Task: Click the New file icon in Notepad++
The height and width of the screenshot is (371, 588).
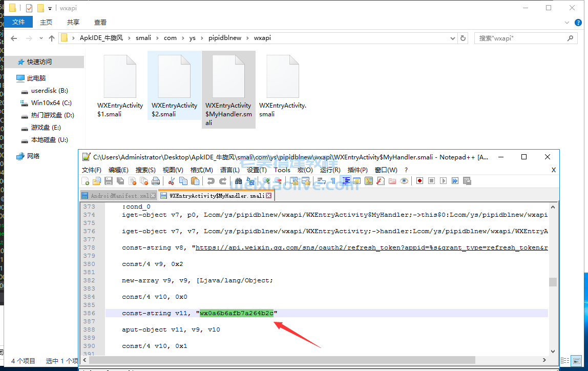Action: 86,181
